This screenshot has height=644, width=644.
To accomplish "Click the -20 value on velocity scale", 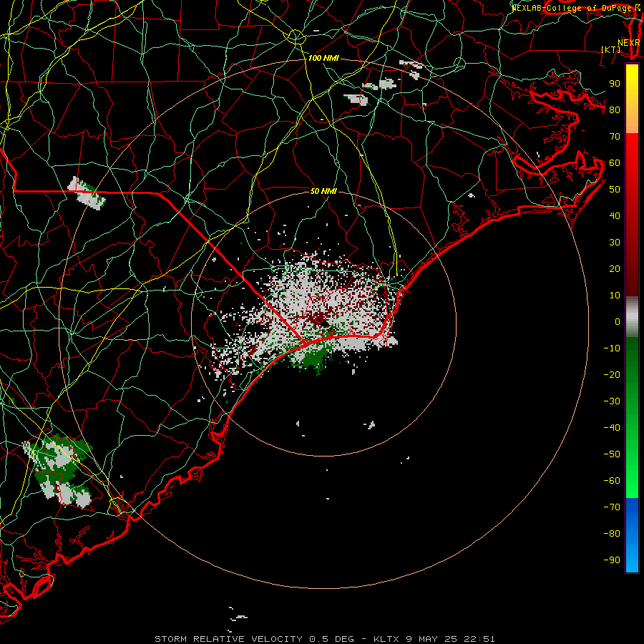I will click(612, 375).
